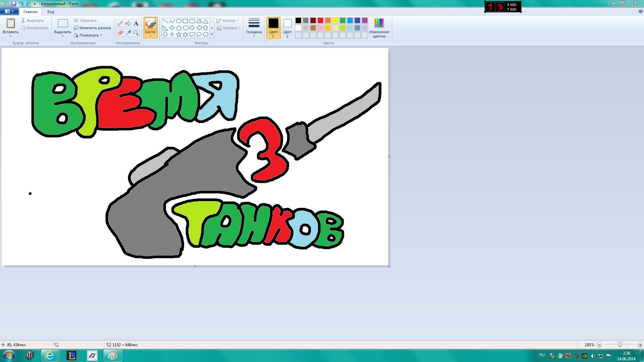Activate Цвет 2 background color
The width and height of the screenshot is (644, 362).
point(287,28)
